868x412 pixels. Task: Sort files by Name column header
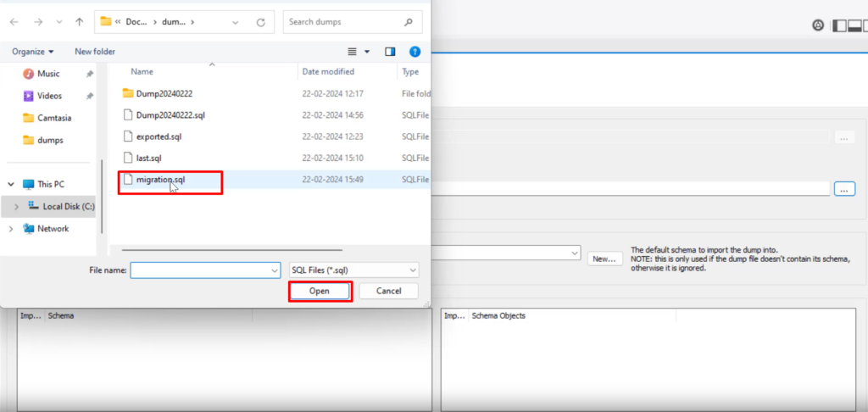click(142, 72)
